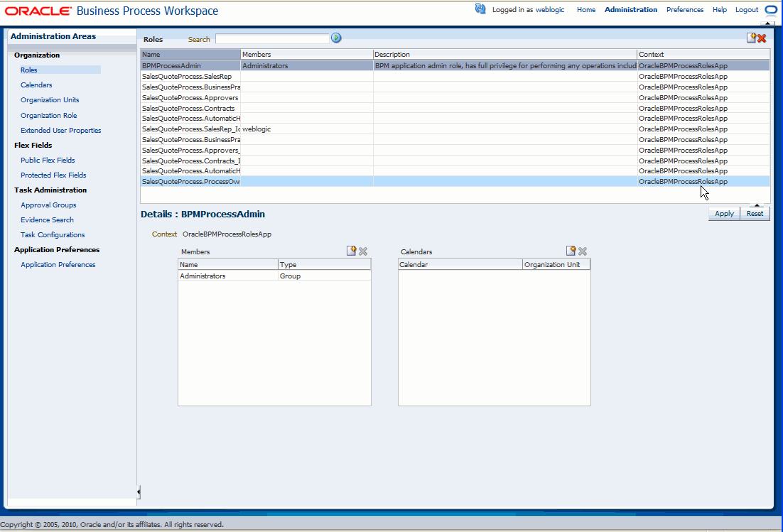Run the role search with the go icon
Image resolution: width=783 pixels, height=532 pixels.
tap(336, 38)
